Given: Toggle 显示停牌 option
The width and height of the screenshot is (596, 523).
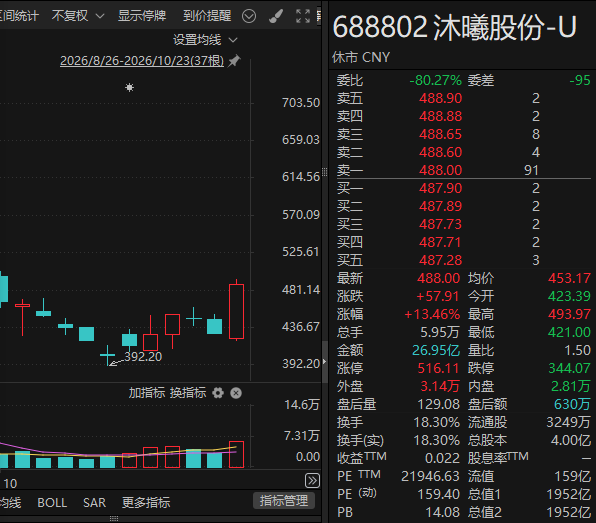Looking at the screenshot, I should tap(142, 16).
